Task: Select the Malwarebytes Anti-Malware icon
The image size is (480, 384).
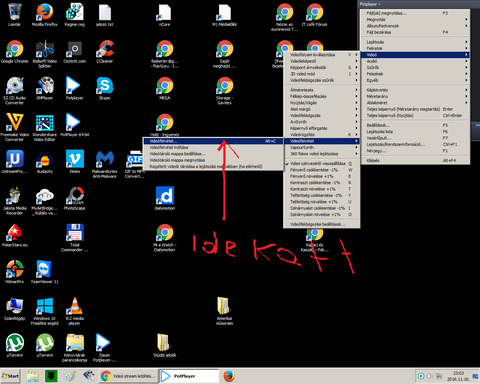Action: pyautogui.click(x=105, y=164)
